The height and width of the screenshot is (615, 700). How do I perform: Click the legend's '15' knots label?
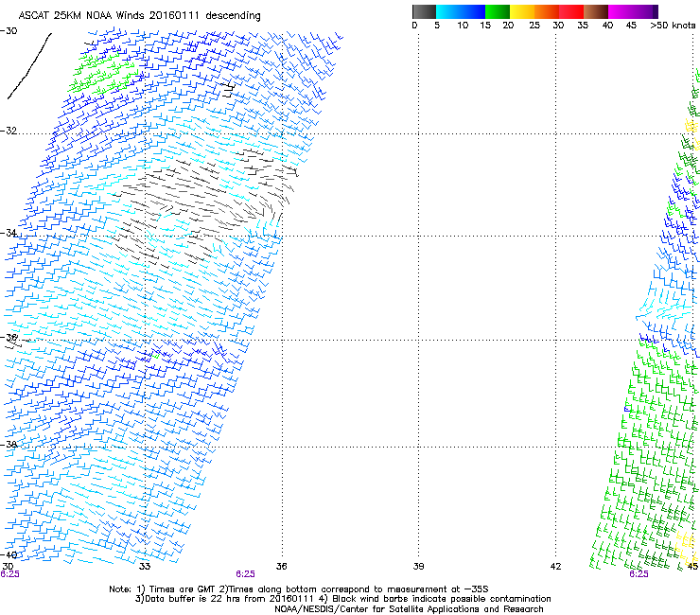485,25
